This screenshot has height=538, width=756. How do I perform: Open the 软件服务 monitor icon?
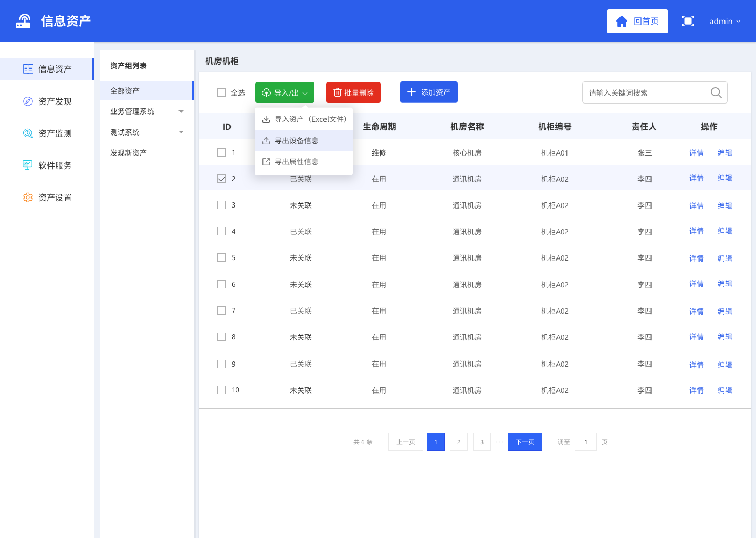28,165
